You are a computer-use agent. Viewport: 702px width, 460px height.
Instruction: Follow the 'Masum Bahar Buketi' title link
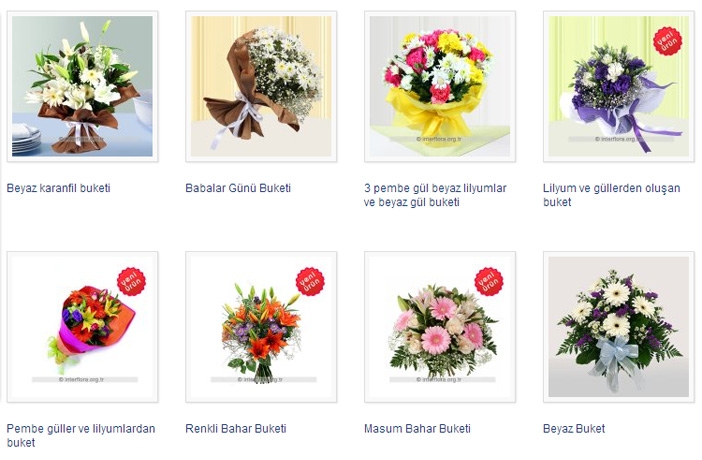(x=417, y=429)
